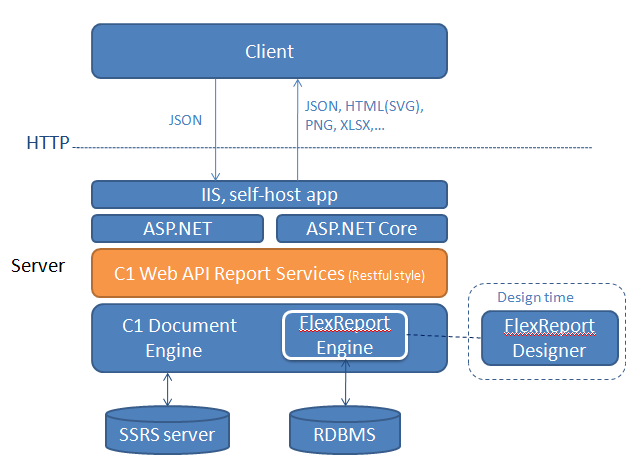The image size is (637, 467).
Task: Click the HTTP label
Action: click(48, 143)
